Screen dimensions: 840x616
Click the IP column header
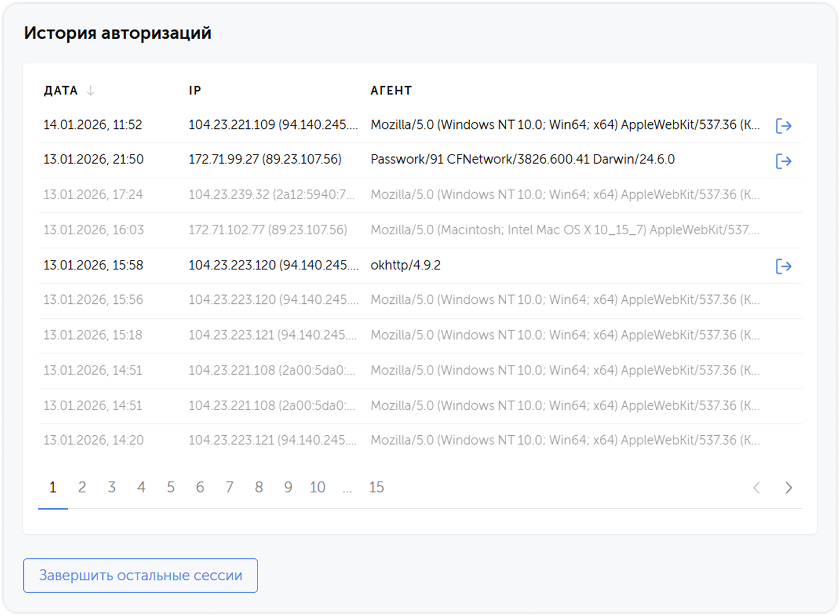195,90
